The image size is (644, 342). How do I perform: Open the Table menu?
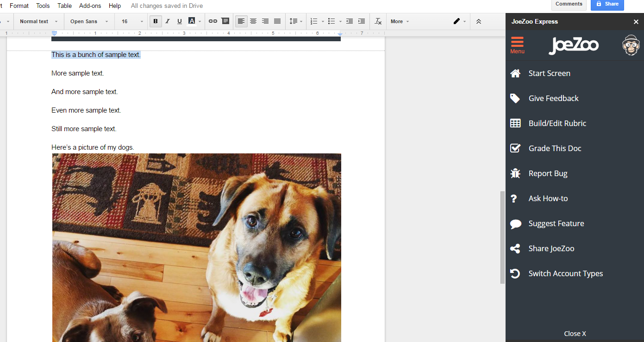(x=65, y=6)
